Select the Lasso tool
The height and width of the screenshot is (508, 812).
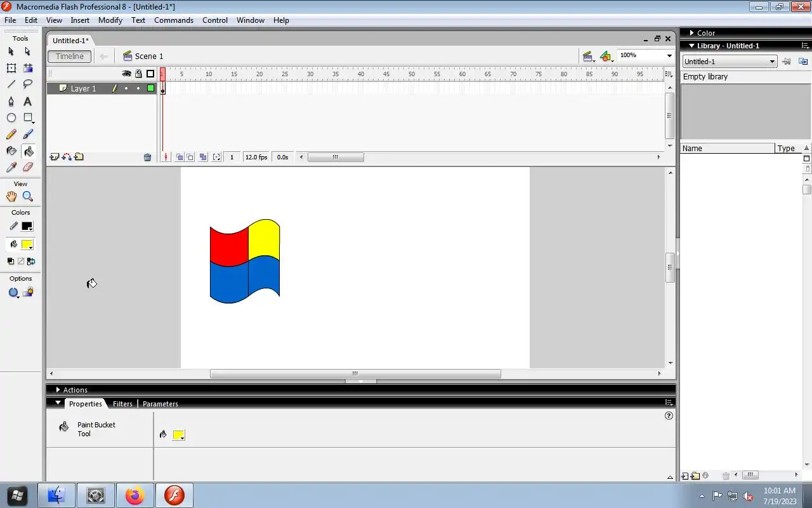[x=27, y=84]
